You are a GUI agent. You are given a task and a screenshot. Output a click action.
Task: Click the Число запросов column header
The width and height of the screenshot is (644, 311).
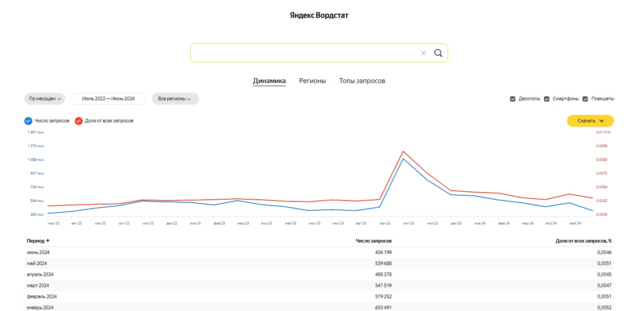pos(374,241)
